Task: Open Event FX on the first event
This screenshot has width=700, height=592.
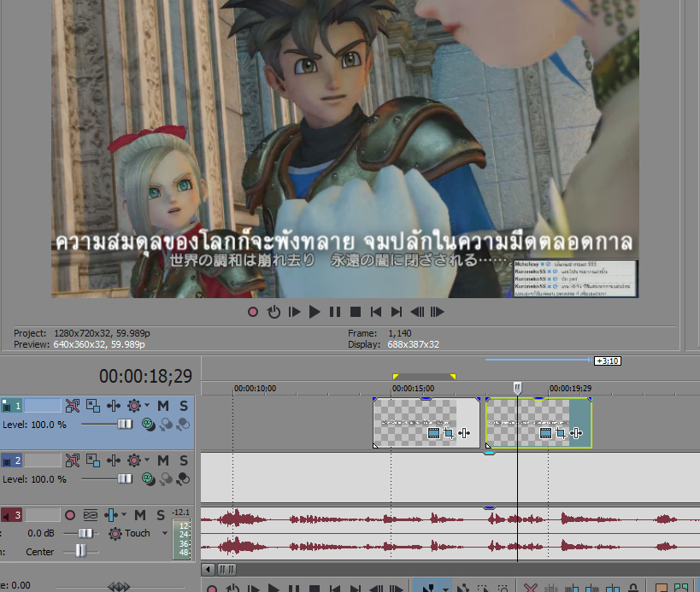Action: 464,433
